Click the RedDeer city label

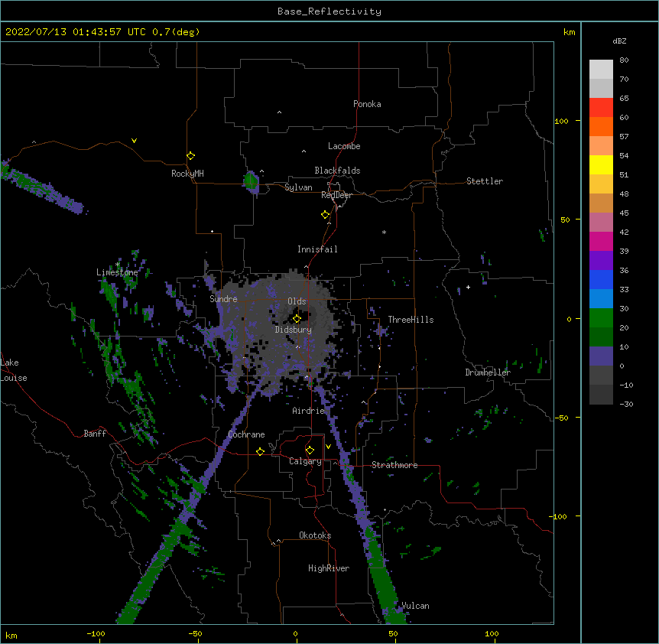tap(336, 195)
